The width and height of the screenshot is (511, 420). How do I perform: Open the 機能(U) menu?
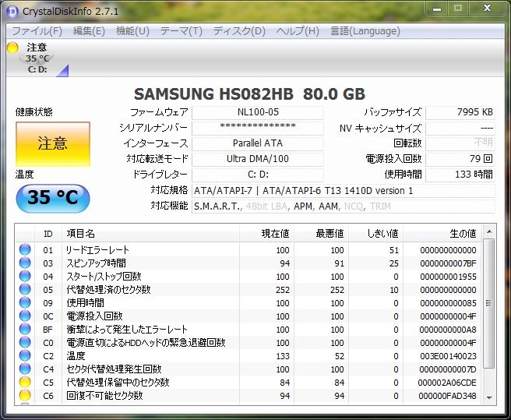pos(132,31)
